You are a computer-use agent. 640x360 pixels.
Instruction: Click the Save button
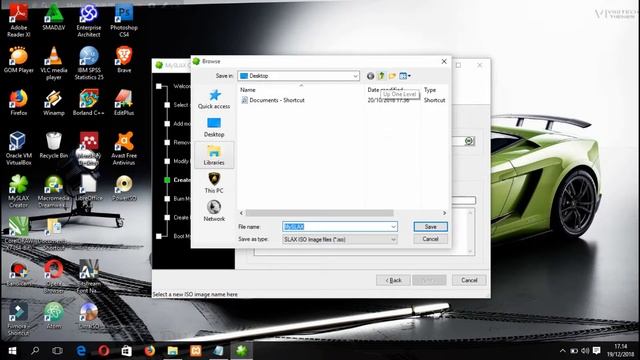click(x=430, y=227)
